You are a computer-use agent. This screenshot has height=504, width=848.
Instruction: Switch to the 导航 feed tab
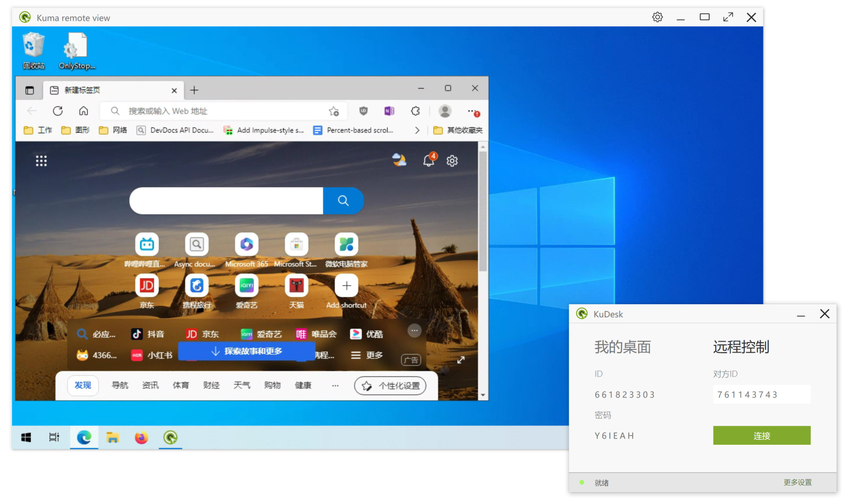(120, 385)
